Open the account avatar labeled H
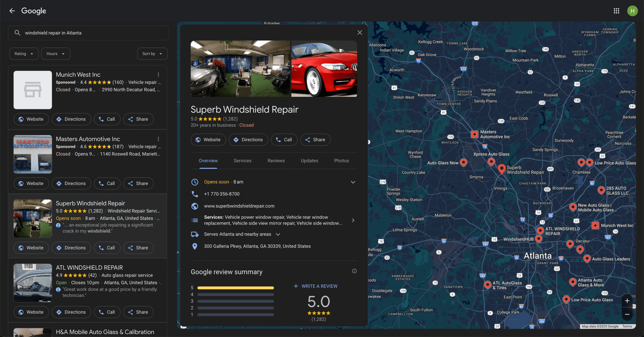Image resolution: width=644 pixels, height=337 pixels. [x=632, y=11]
